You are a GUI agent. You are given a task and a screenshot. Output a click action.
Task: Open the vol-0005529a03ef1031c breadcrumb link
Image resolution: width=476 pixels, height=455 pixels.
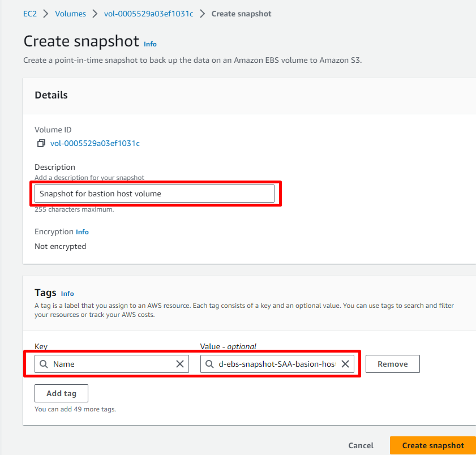(148, 14)
